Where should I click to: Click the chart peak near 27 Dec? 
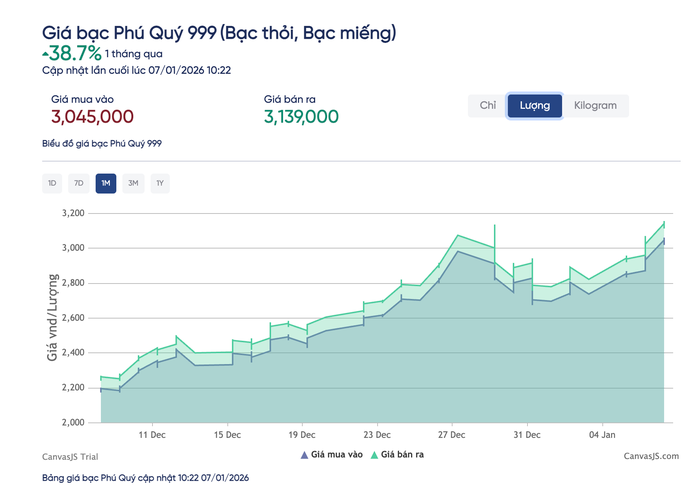point(458,237)
